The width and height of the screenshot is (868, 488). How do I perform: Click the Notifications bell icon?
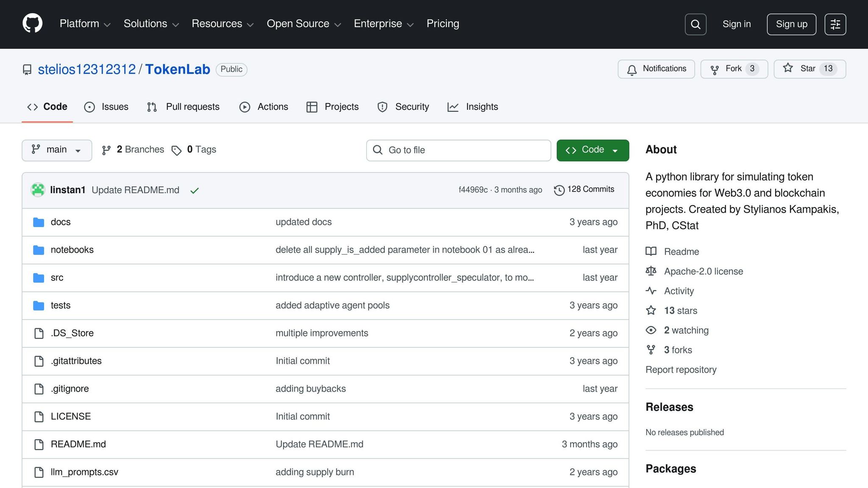632,69
